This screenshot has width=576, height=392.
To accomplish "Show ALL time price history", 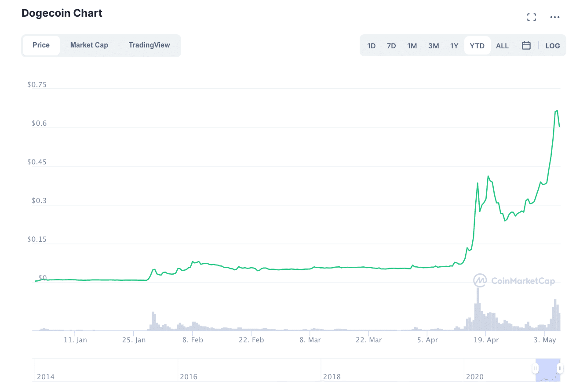I will pyautogui.click(x=502, y=46).
